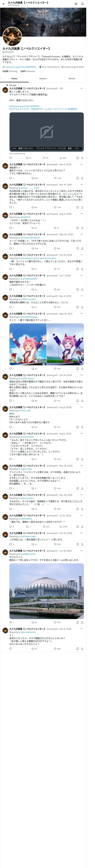Switch to the Replies tab

(43, 79)
